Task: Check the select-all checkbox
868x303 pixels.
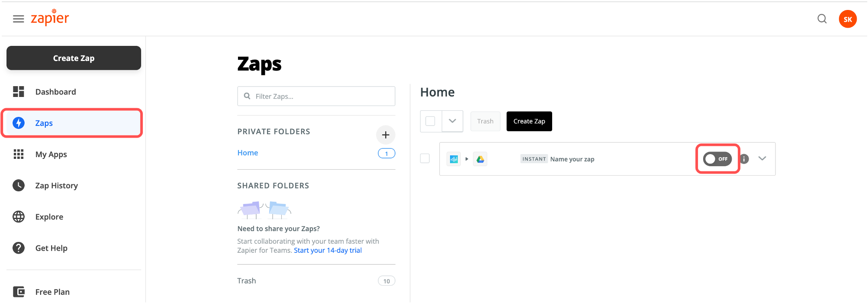Action: (430, 121)
